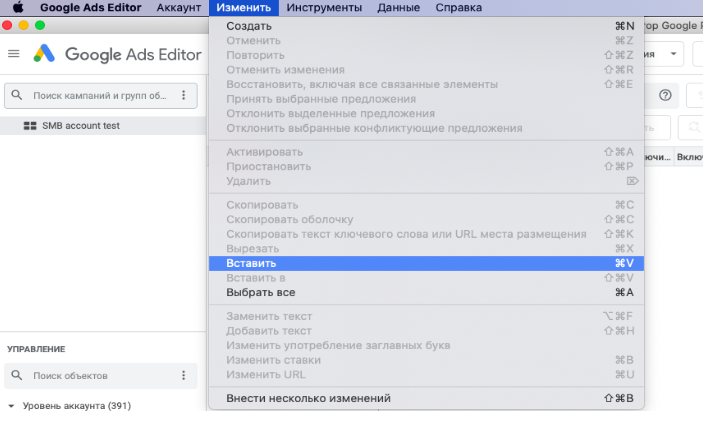703x422 pixels.
Task: Choose Скопировать оболочку menu entry
Action: click(x=426, y=219)
